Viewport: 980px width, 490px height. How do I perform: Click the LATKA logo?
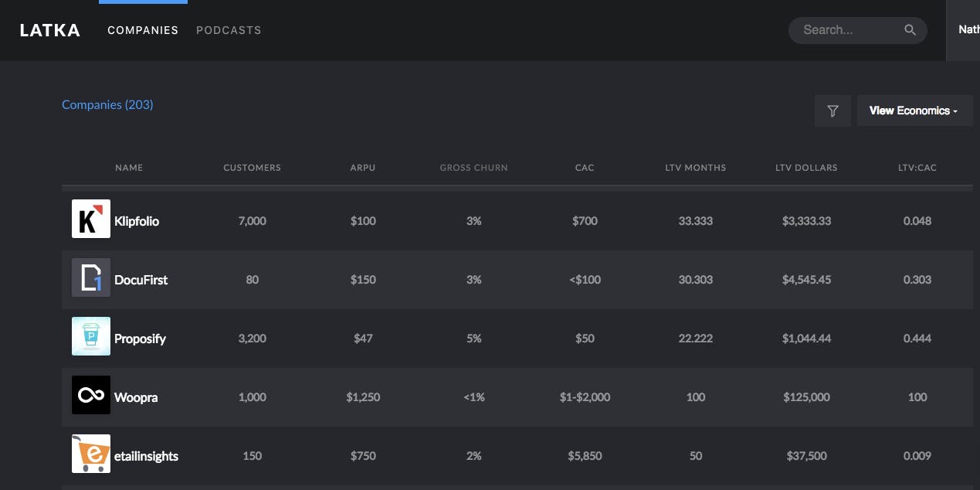pyautogui.click(x=49, y=30)
